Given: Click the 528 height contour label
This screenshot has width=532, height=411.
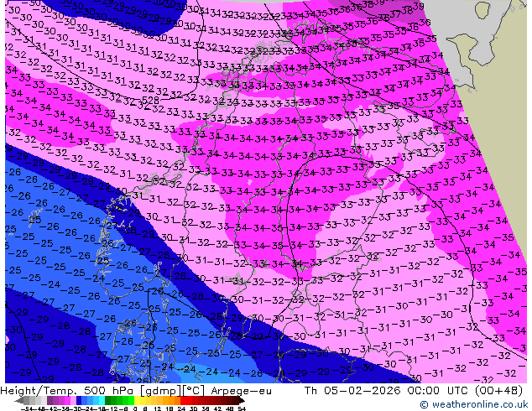Looking at the screenshot, I should click(150, 100).
